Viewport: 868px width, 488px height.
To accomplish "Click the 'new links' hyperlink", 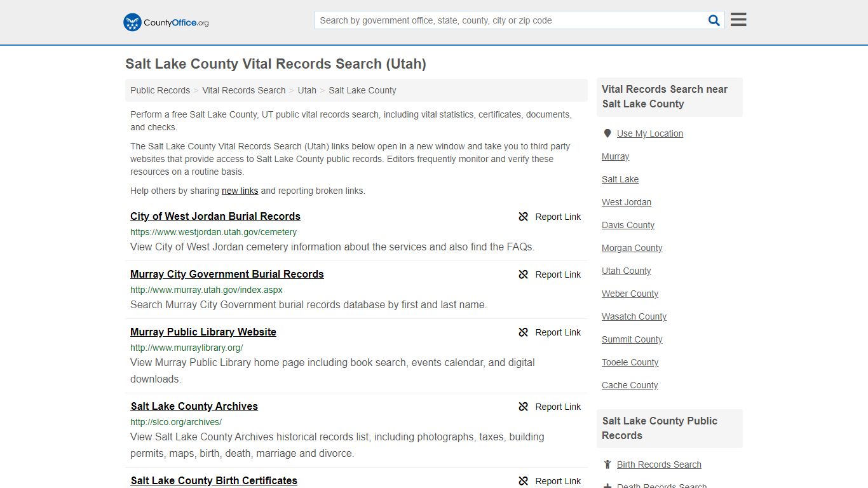I will (240, 191).
